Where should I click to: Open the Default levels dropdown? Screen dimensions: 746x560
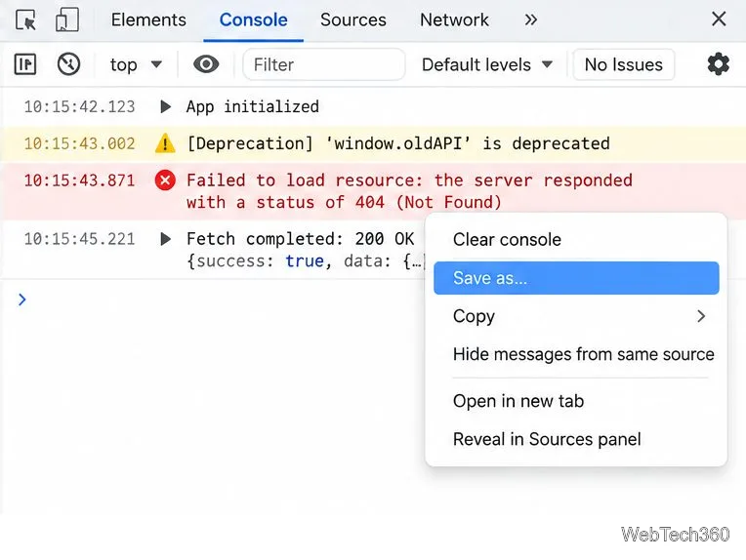(487, 64)
